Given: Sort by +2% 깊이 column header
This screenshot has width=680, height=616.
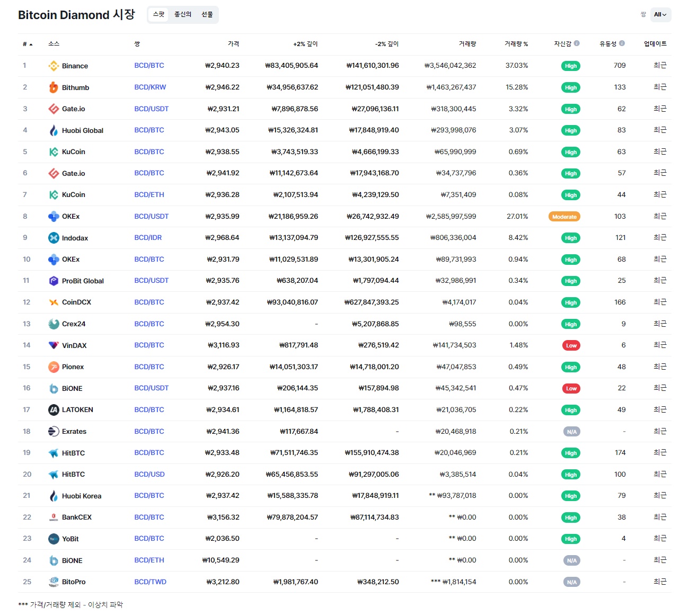Looking at the screenshot, I should click(305, 44).
